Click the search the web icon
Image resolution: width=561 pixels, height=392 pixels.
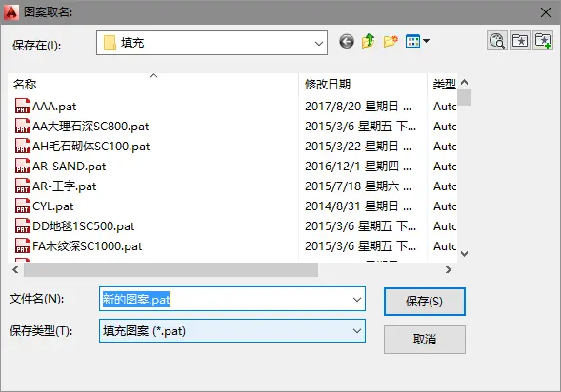(497, 41)
